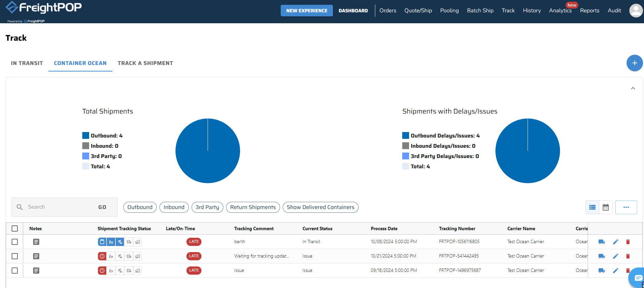Open History in the top navigation
Viewport: 644px width, 288px height.
[x=532, y=11]
